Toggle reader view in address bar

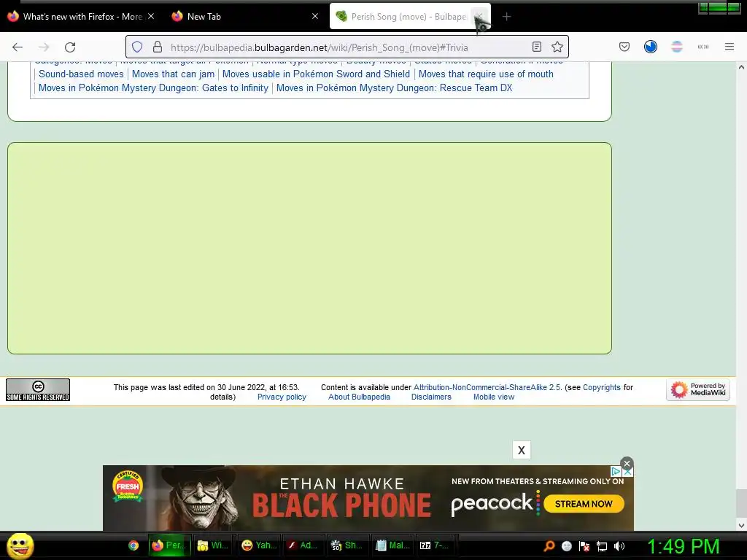[536, 47]
